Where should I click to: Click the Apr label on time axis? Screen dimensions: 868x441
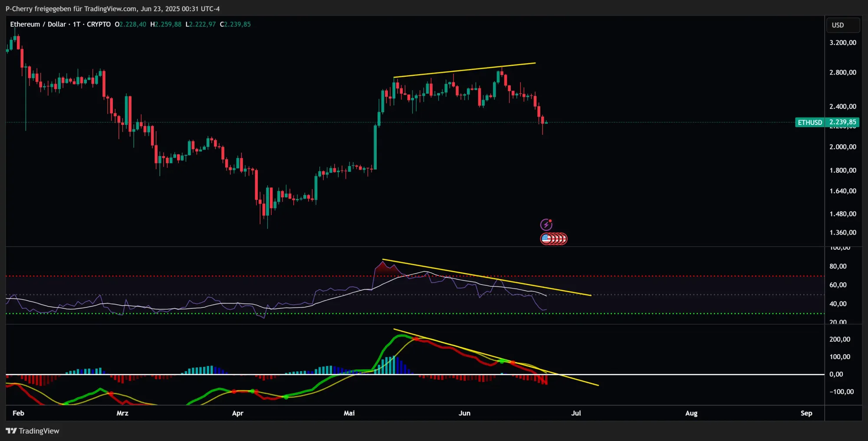(237, 413)
